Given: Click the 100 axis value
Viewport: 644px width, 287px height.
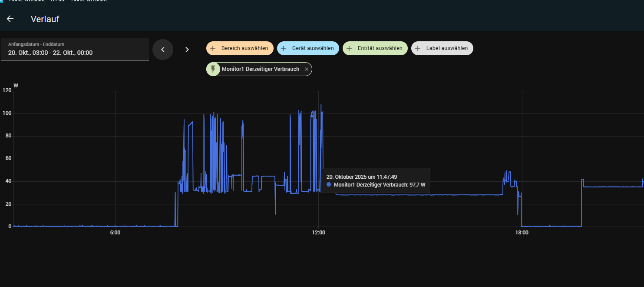Looking at the screenshot, I should [x=7, y=113].
